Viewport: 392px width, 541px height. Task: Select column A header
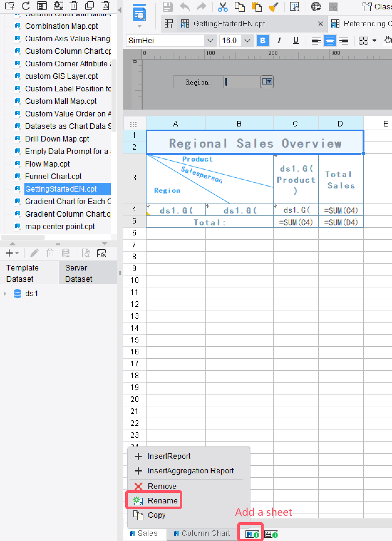coord(176,124)
